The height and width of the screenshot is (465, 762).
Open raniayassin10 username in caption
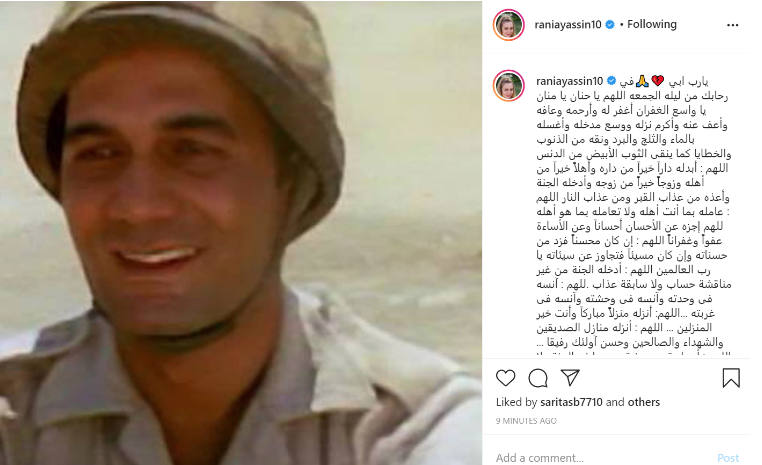570,81
